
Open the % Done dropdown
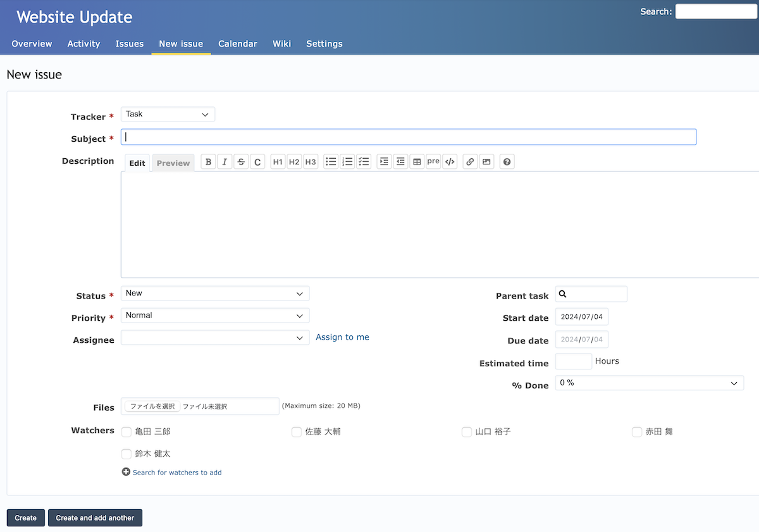click(649, 383)
